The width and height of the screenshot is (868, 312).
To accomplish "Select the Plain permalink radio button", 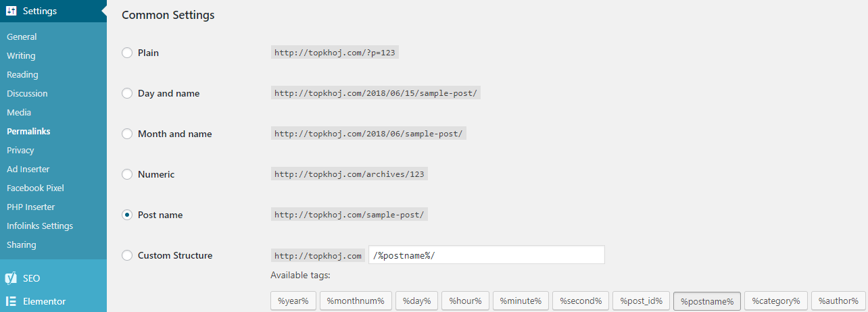I will point(127,53).
